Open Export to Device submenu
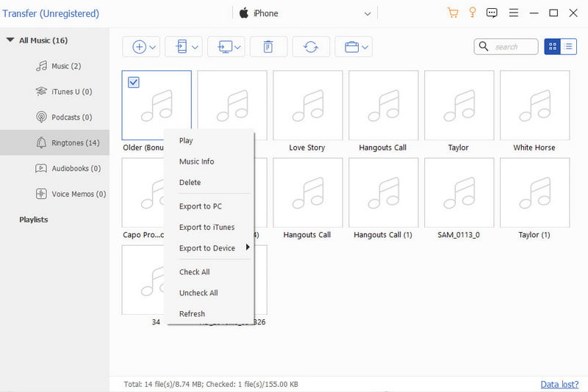The image size is (588, 392). (x=209, y=248)
